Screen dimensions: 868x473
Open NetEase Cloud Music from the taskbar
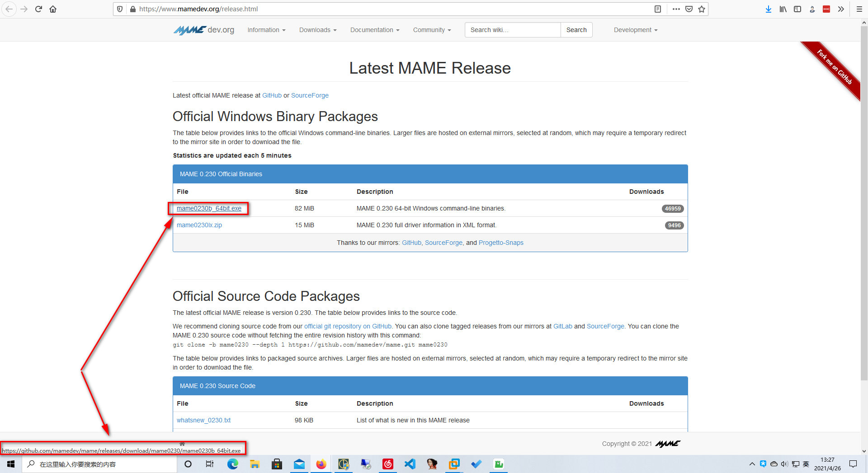[388, 464]
